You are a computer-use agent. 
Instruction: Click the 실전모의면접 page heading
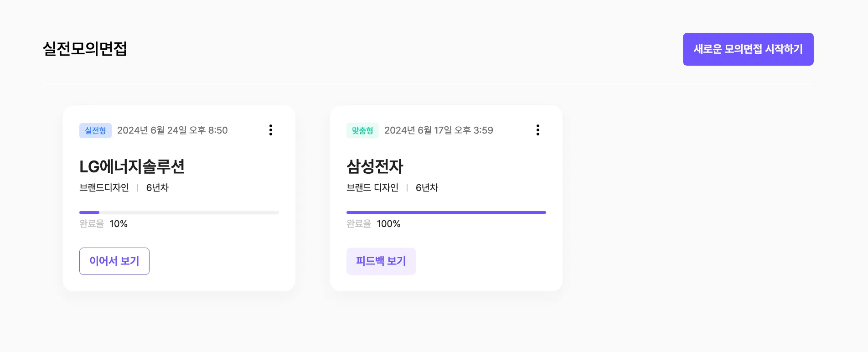(x=85, y=49)
